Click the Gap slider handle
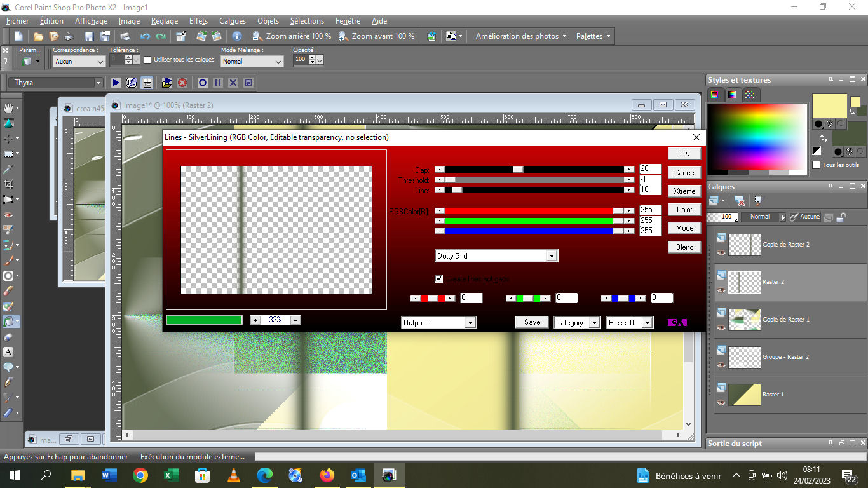Screen dimensions: 868x488 pyautogui.click(x=518, y=170)
